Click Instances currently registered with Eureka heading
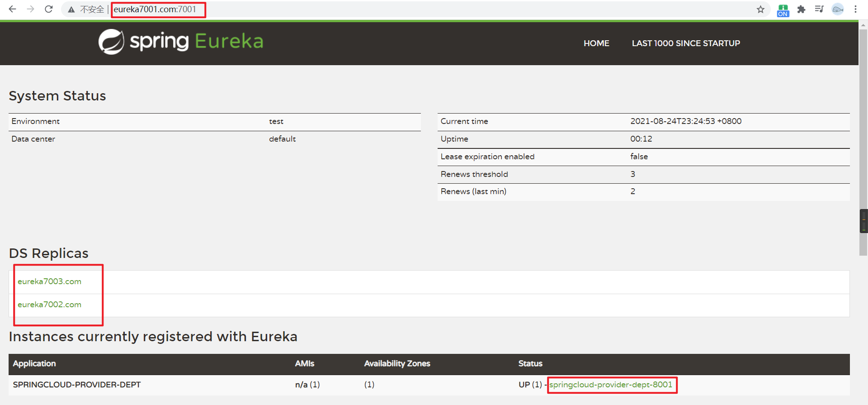This screenshot has height=405, width=868. point(153,337)
